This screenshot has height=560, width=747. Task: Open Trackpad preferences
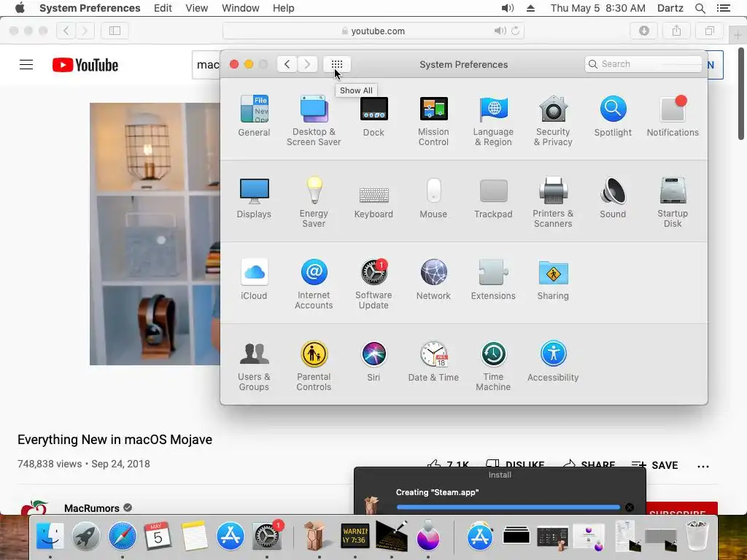point(493,198)
